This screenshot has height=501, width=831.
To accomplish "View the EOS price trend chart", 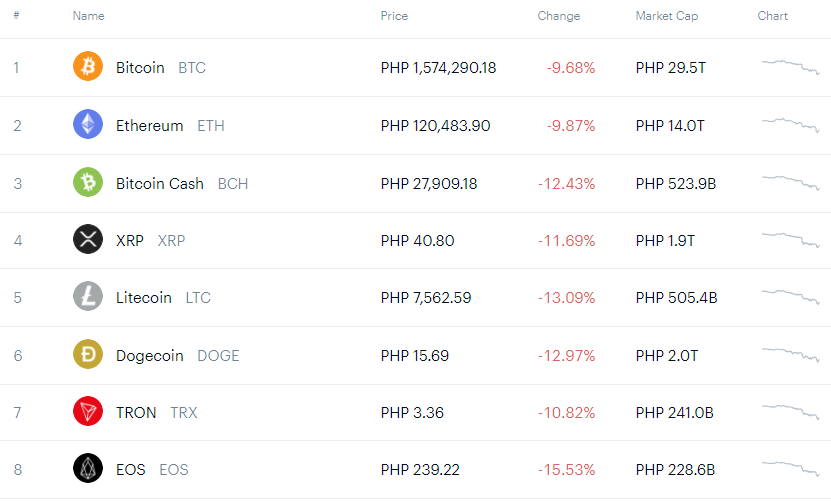I will coord(791,469).
